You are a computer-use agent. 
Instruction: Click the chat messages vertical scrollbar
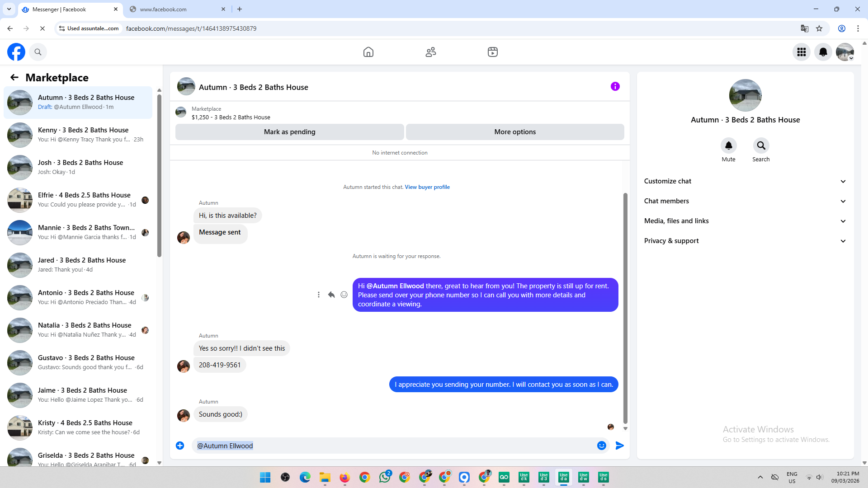point(625,307)
